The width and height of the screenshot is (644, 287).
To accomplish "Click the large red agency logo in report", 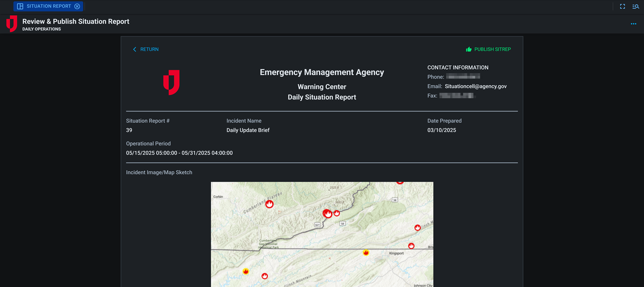I will (x=171, y=82).
